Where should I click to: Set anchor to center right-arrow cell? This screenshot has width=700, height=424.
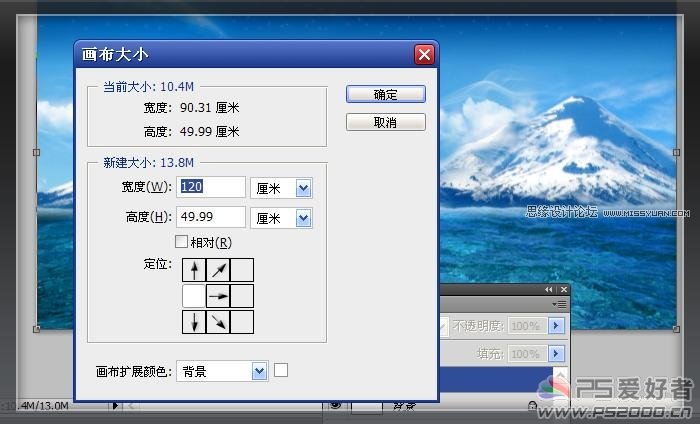pyautogui.click(x=218, y=296)
